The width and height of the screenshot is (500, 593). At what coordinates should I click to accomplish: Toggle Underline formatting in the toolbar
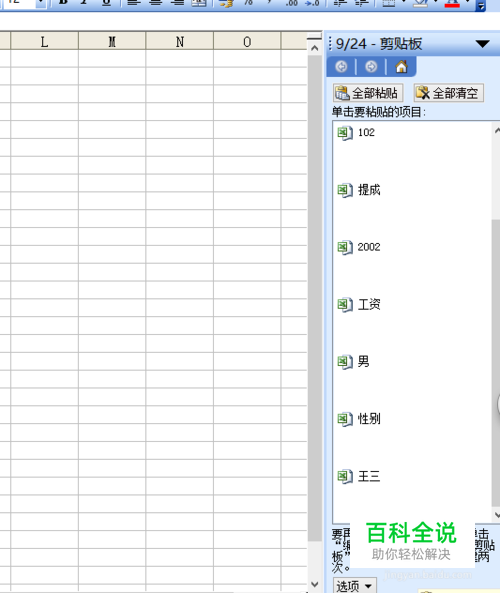click(107, 3)
